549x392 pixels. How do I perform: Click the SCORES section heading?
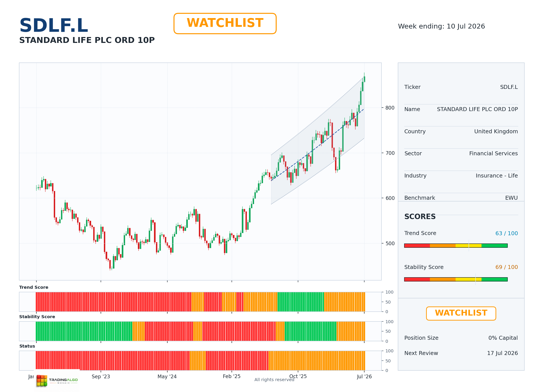tap(420, 216)
